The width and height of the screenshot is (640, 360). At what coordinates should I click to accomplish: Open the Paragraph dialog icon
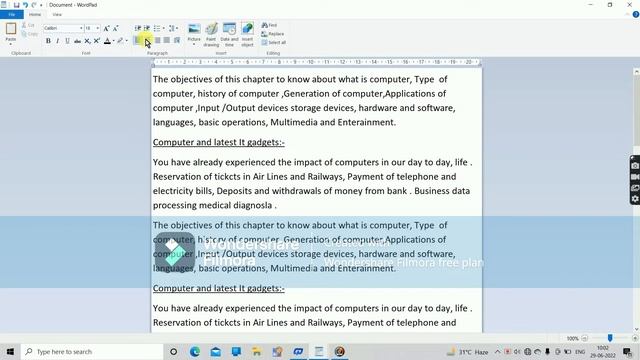177,40
